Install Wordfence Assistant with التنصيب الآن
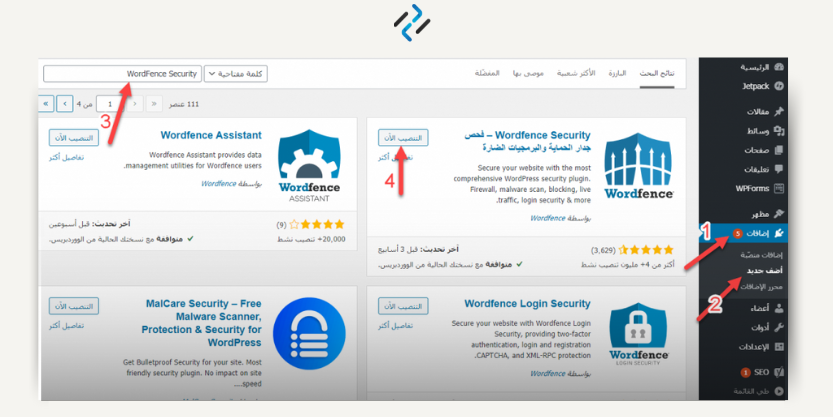This screenshot has width=833, height=417. (74, 138)
